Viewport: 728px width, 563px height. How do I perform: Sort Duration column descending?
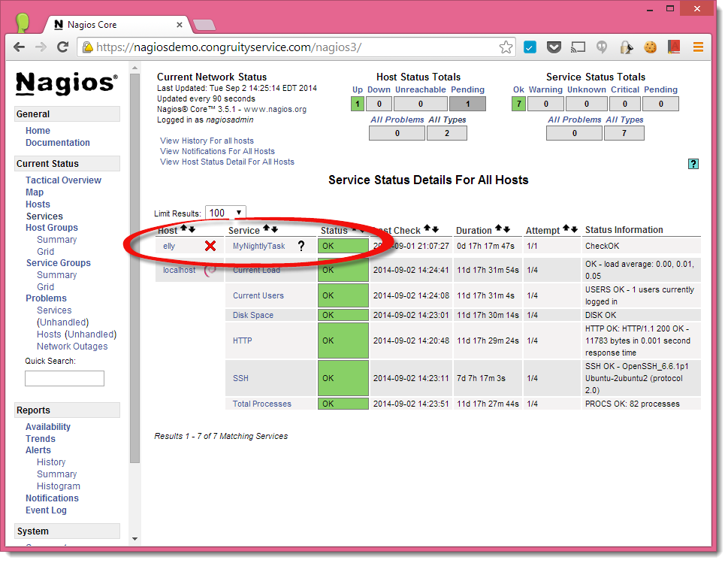[x=506, y=229]
